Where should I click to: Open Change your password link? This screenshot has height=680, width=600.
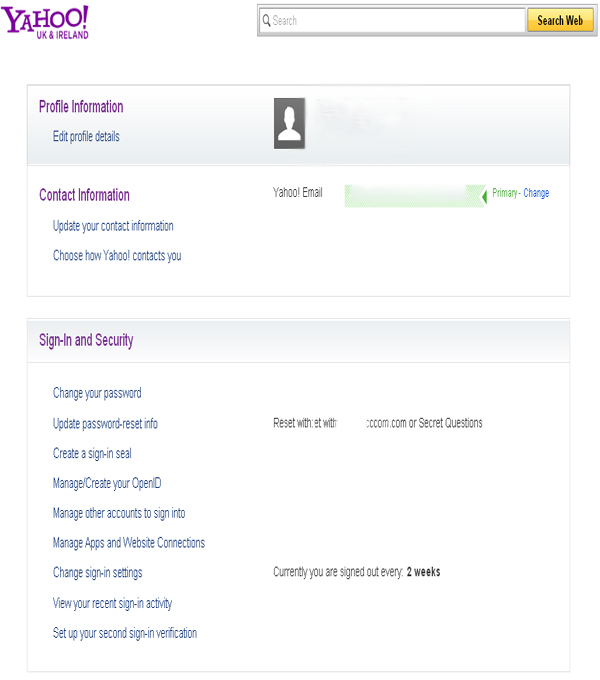click(97, 393)
